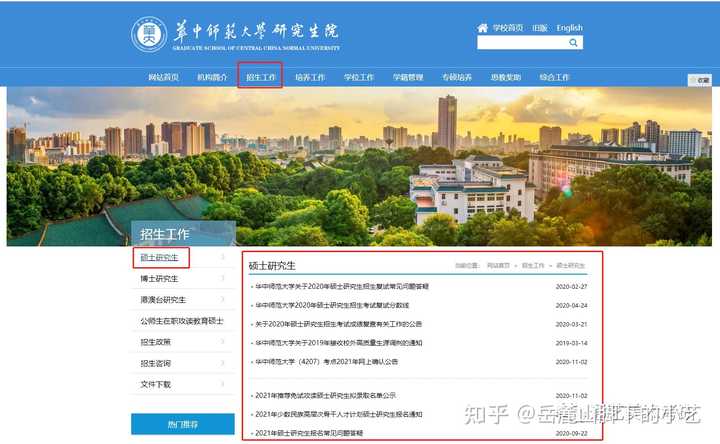Open 培养工作 in navigation bar
Viewport: 720px width, 444px height.
click(310, 77)
